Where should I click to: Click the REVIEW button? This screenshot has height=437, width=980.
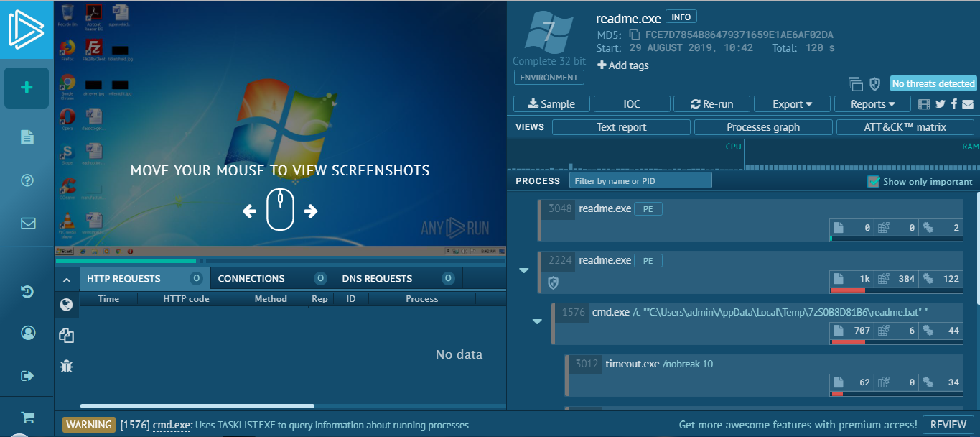(x=948, y=425)
